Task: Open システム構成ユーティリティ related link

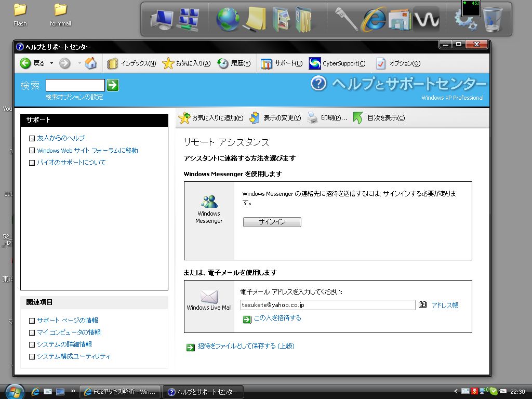Action: click(x=74, y=356)
